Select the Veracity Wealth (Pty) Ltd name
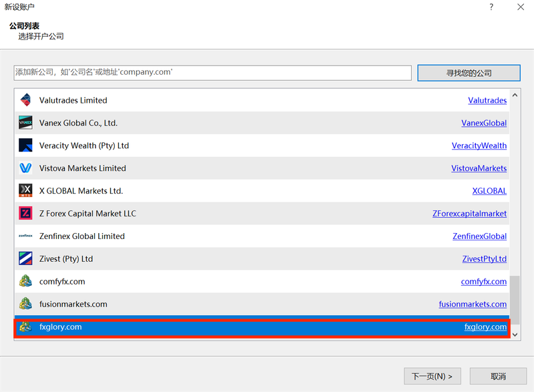The image size is (534, 392). click(84, 146)
